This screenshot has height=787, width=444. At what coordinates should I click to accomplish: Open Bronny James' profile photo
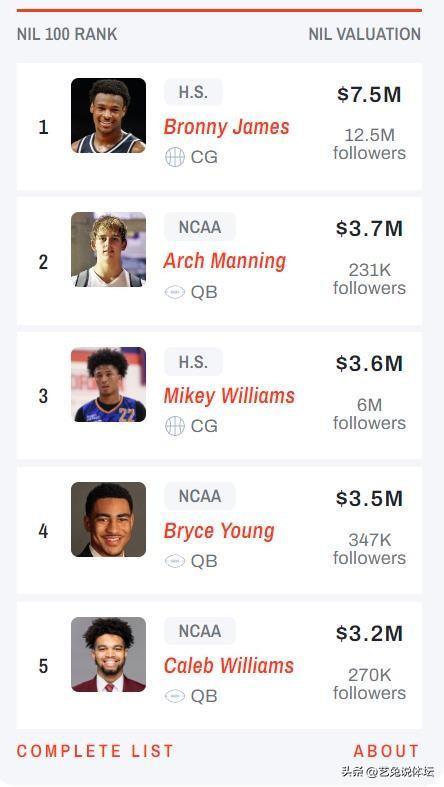108,115
